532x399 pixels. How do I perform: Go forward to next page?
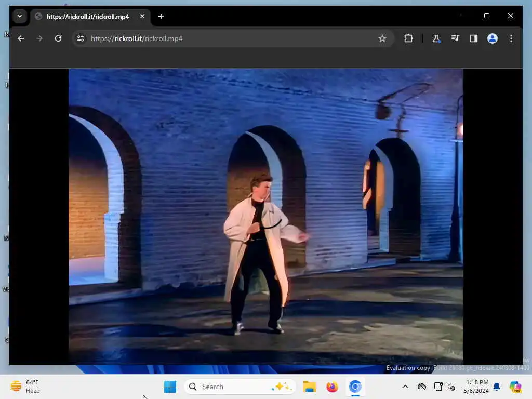point(39,38)
